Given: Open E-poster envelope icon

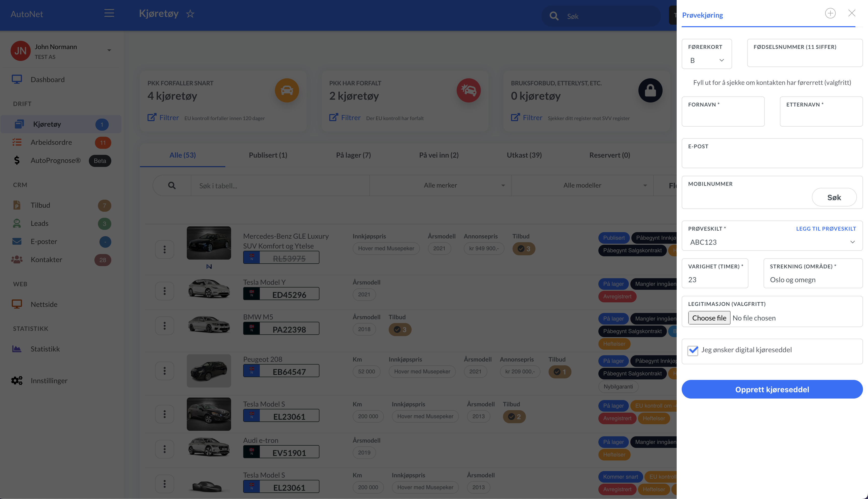Looking at the screenshot, I should [x=17, y=242].
